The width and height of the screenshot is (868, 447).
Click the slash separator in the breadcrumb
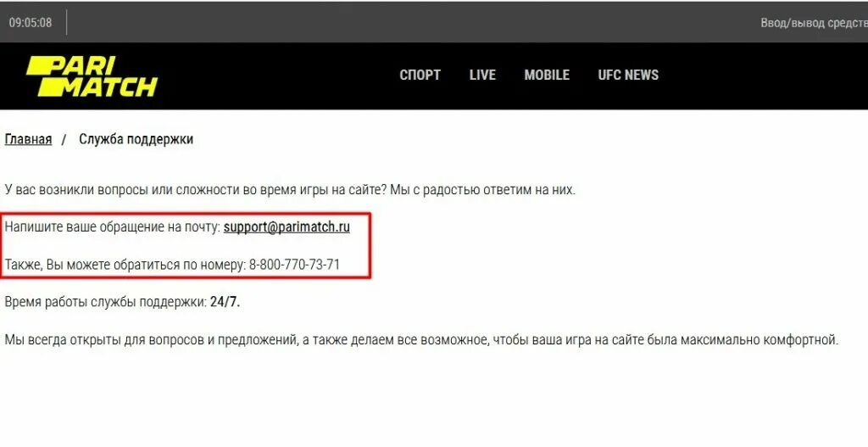click(64, 140)
